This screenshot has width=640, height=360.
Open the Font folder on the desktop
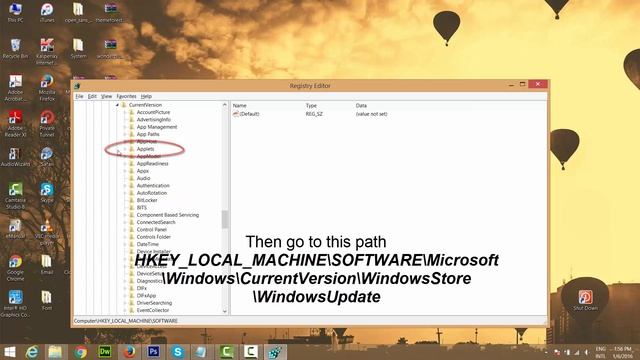(47, 300)
